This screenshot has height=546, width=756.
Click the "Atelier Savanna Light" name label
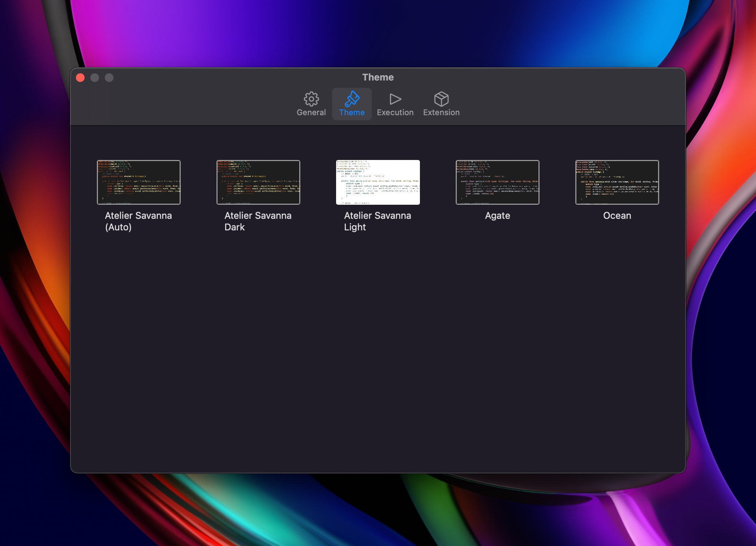[x=378, y=221]
